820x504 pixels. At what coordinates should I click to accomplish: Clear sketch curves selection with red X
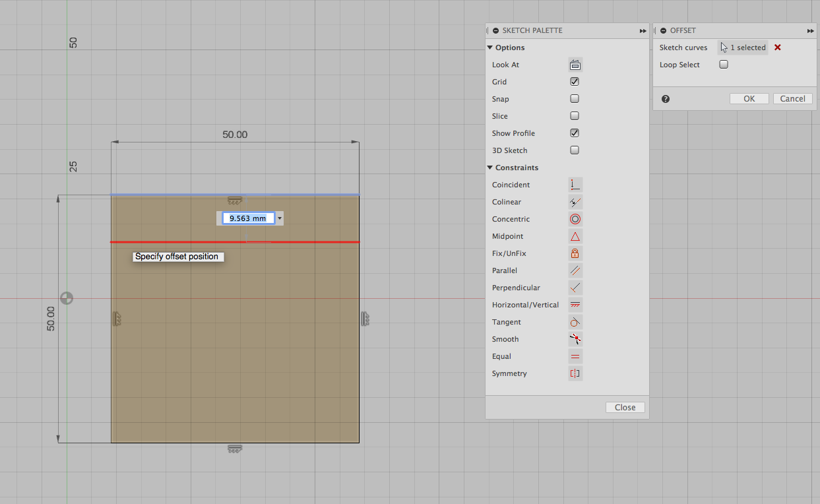(778, 47)
